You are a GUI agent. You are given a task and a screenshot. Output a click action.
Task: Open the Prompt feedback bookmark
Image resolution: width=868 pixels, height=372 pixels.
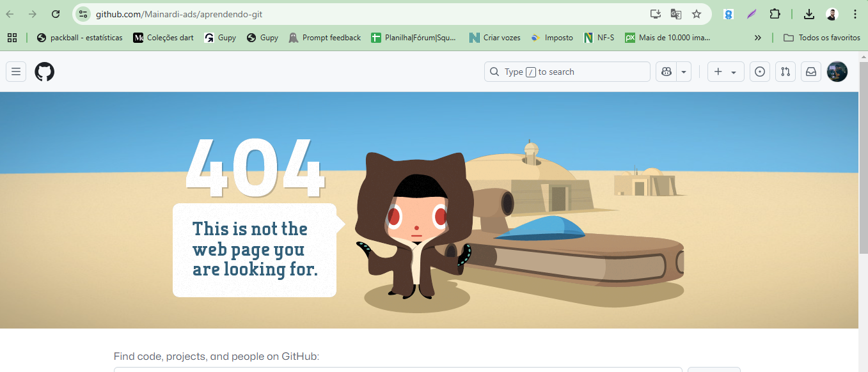[x=325, y=38]
